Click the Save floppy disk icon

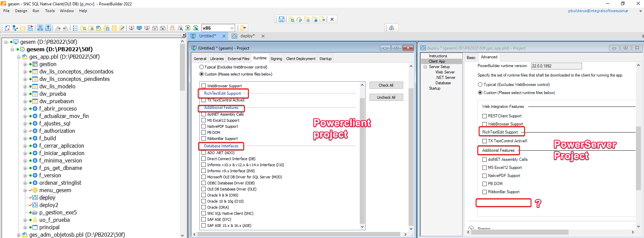click(282, 19)
